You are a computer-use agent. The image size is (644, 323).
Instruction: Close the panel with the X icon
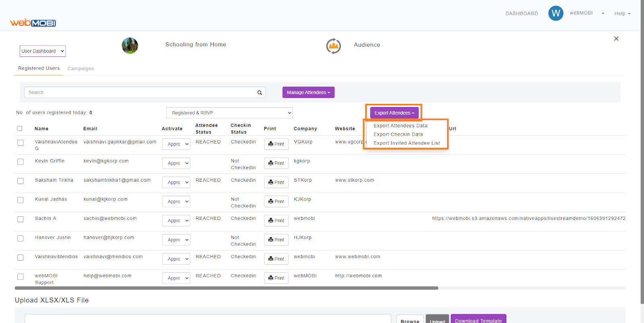(616, 39)
